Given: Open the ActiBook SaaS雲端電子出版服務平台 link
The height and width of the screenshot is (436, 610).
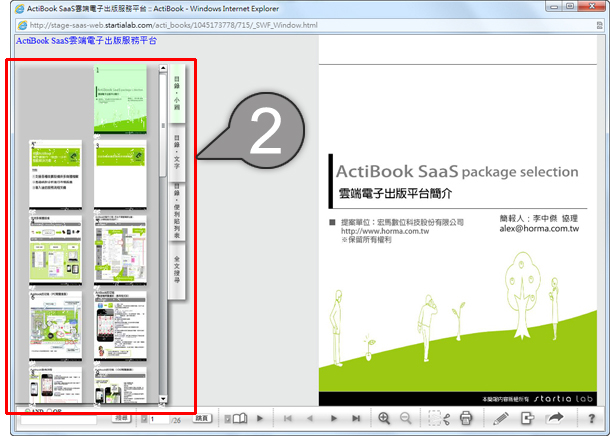Looking at the screenshot, I should pyautogui.click(x=86, y=40).
